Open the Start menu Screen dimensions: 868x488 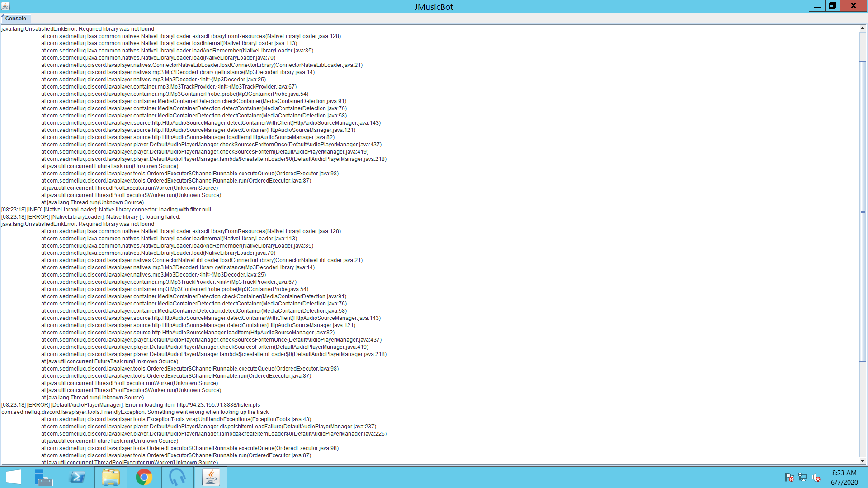click(x=13, y=477)
